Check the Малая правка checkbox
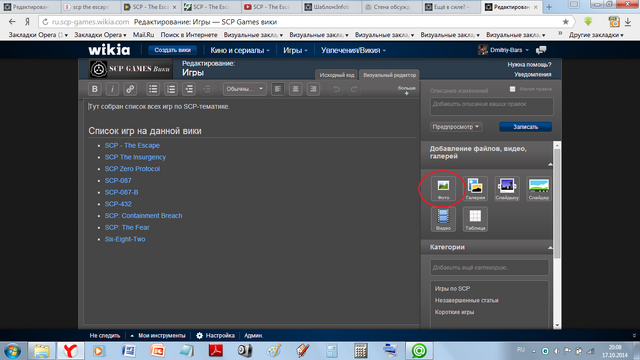The image size is (640, 360). [x=512, y=89]
